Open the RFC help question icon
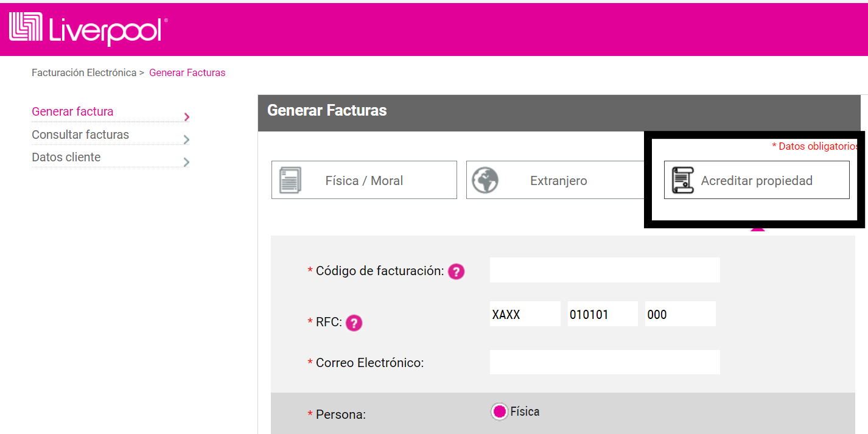This screenshot has width=868, height=434. (354, 323)
